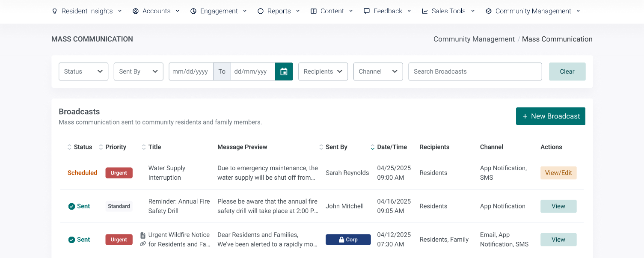Click the start date mm/dd/yyyy field

(191, 71)
